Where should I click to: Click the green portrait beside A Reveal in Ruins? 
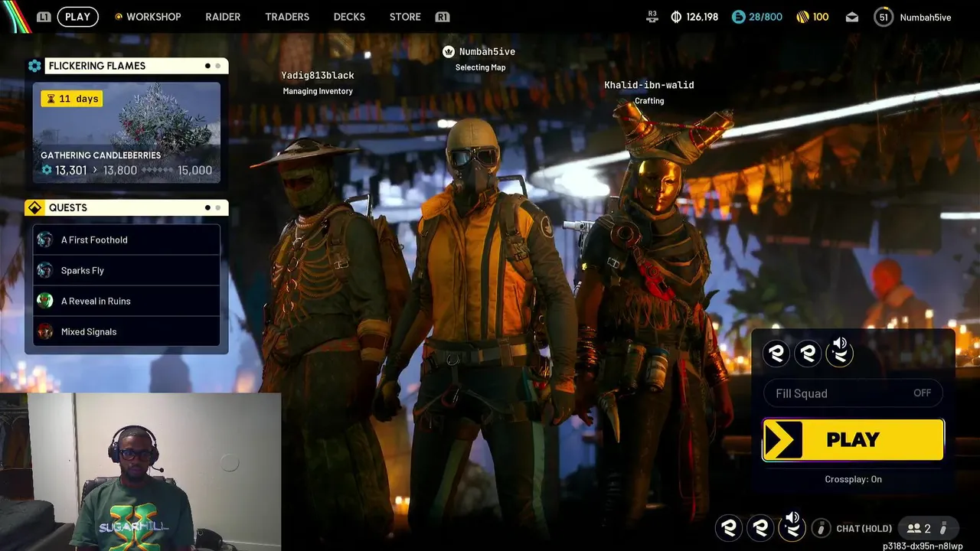coord(45,301)
